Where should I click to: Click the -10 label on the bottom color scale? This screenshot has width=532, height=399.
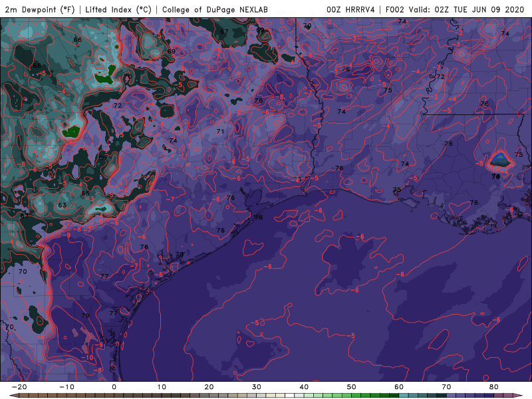66,387
